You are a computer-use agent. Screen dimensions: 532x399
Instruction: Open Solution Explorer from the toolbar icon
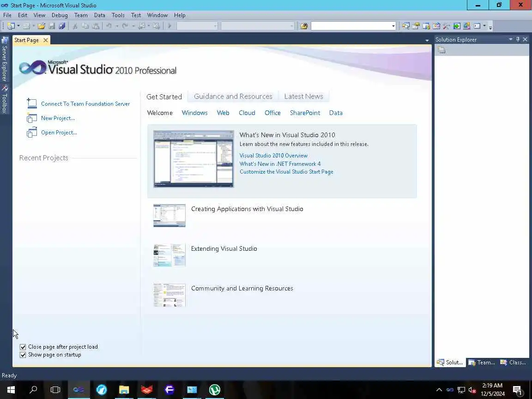coord(406,26)
